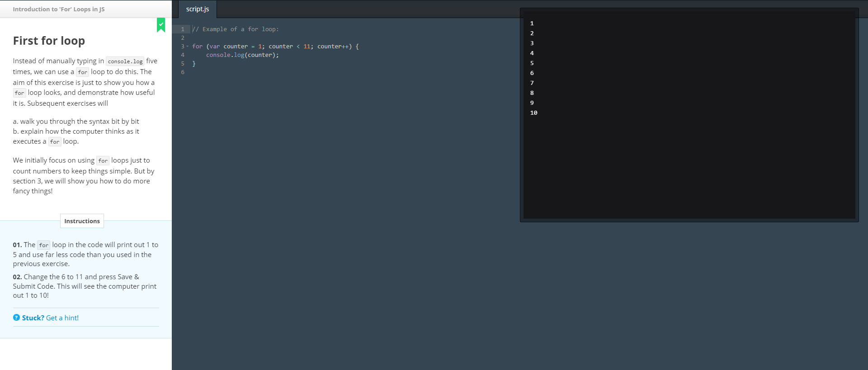Click line number 1 in the editor gutter
The image size is (868, 370).
click(183, 29)
